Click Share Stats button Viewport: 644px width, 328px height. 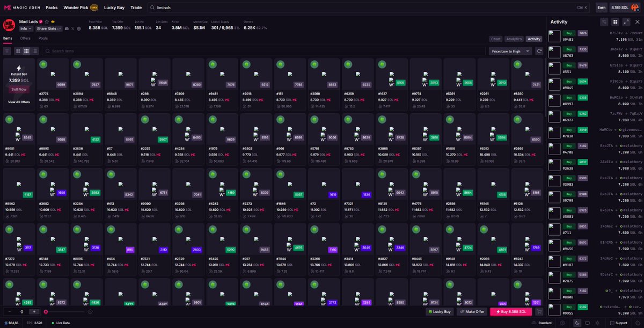[x=49, y=28]
